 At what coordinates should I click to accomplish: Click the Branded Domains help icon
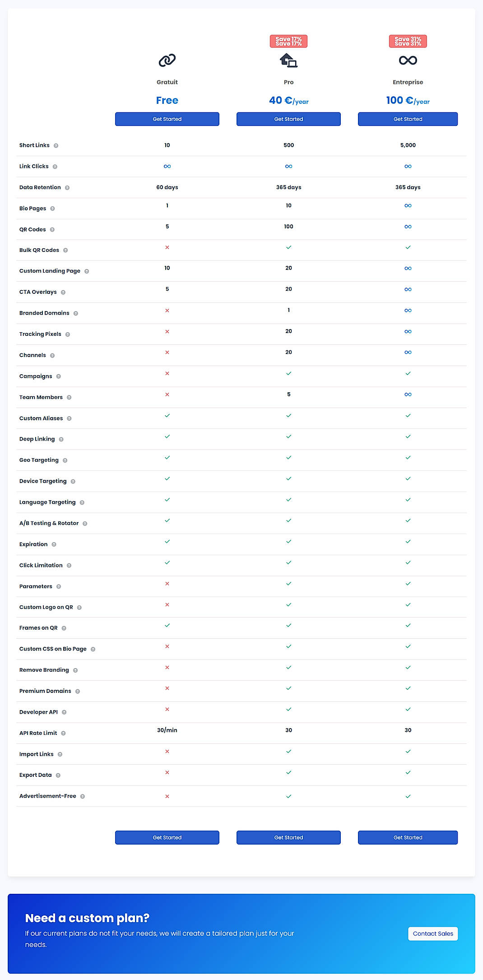click(75, 313)
